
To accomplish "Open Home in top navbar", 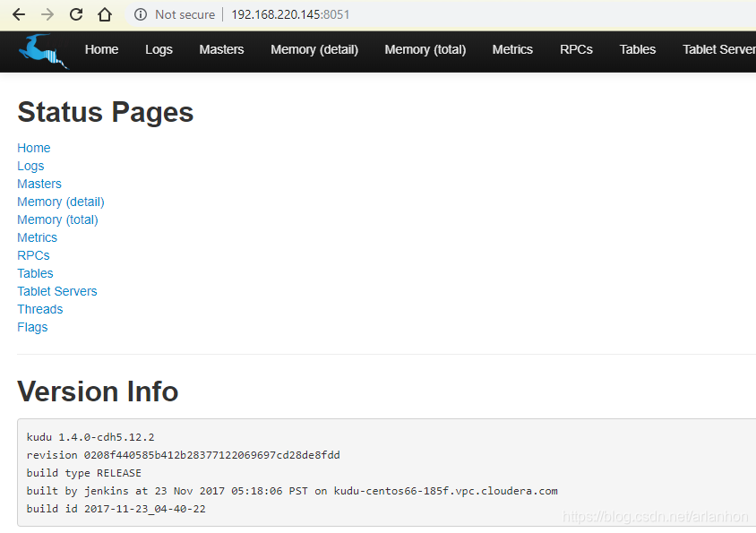I will pyautogui.click(x=101, y=49).
